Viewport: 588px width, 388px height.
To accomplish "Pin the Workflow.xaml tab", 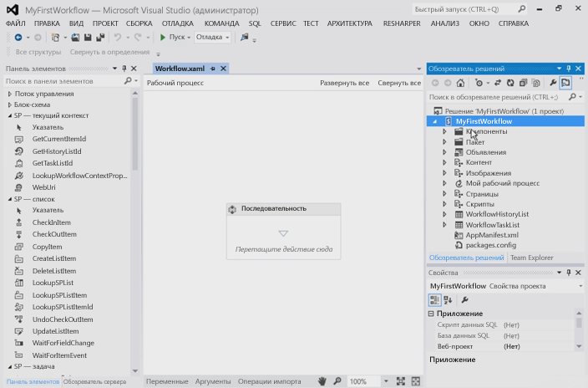I will pyautogui.click(x=213, y=69).
